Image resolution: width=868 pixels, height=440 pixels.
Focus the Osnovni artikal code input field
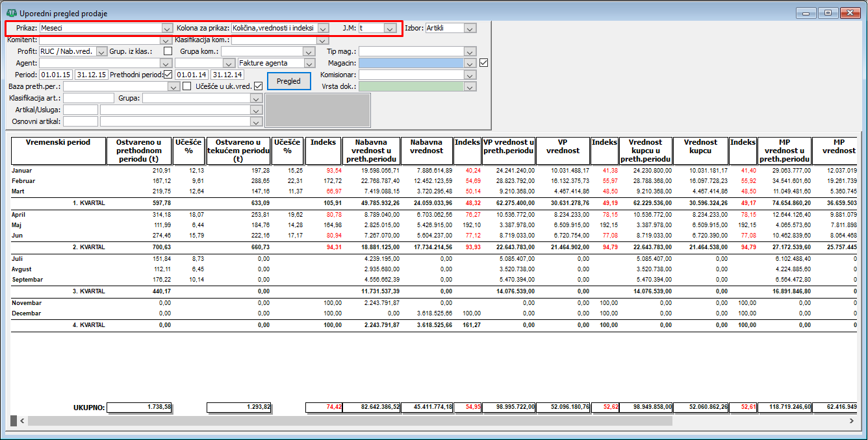pyautogui.click(x=81, y=121)
